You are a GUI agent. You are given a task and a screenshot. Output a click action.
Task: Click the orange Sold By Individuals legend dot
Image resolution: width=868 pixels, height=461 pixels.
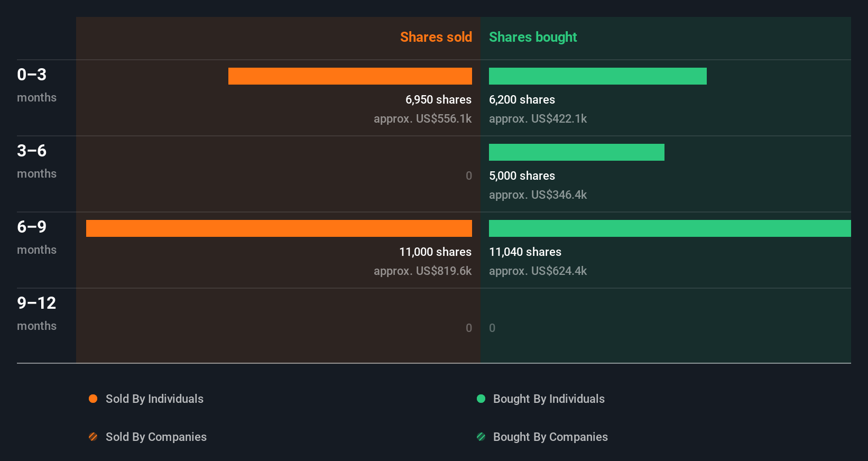[93, 399]
